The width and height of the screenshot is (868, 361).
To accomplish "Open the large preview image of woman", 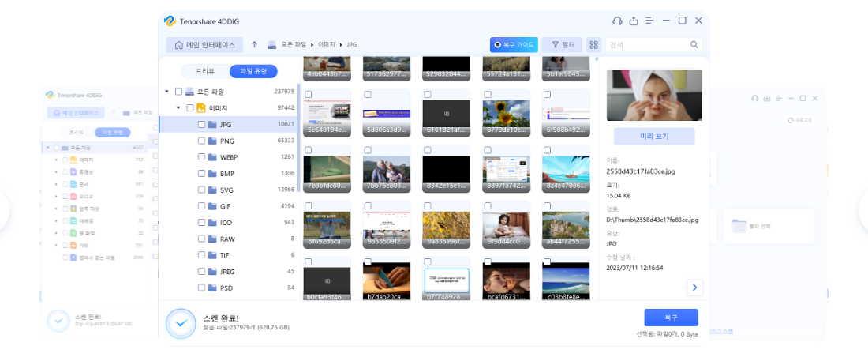I will pos(654,95).
